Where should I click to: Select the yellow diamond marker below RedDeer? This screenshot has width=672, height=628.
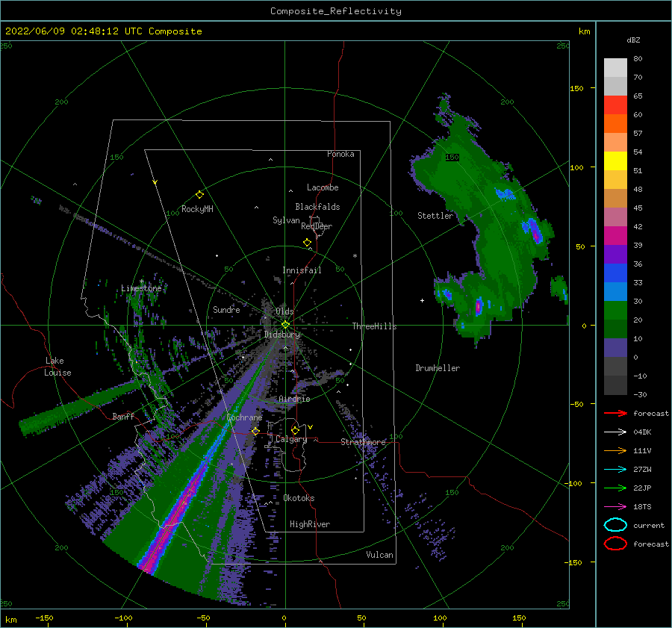pyautogui.click(x=308, y=243)
